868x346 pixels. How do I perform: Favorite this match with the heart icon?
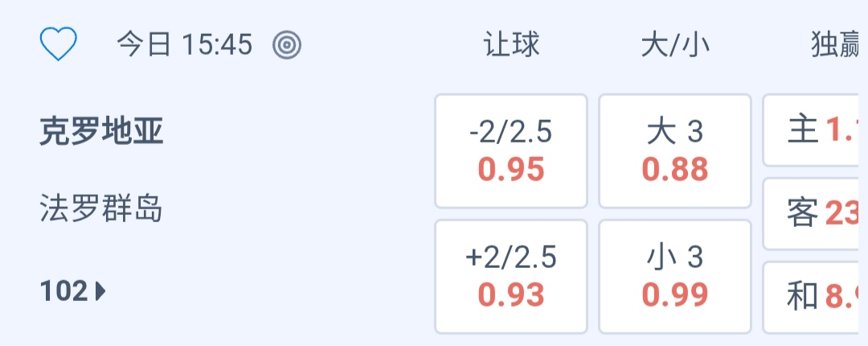coord(58,45)
